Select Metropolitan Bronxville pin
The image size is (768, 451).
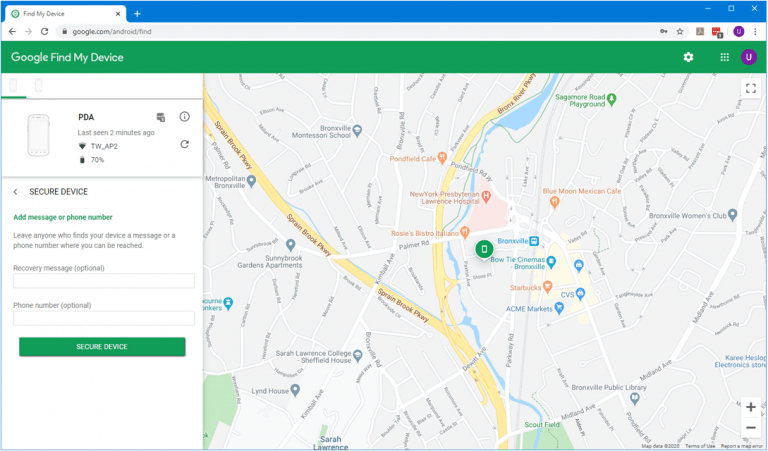(x=251, y=181)
